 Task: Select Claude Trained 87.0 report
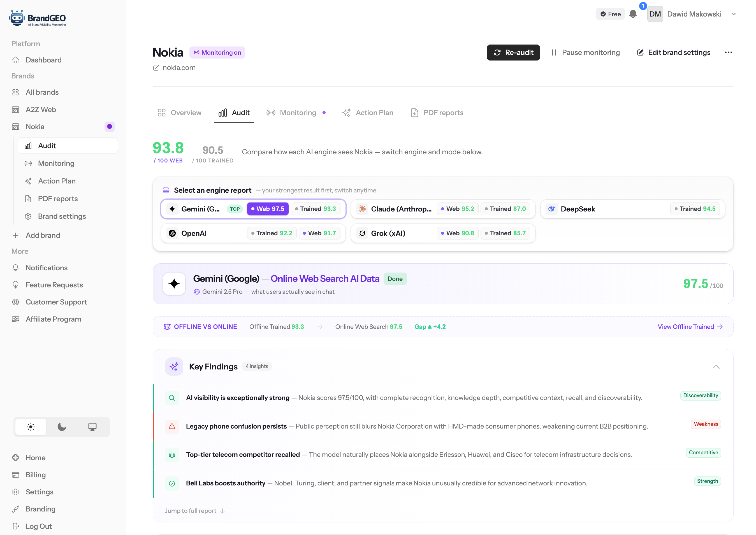tap(505, 209)
